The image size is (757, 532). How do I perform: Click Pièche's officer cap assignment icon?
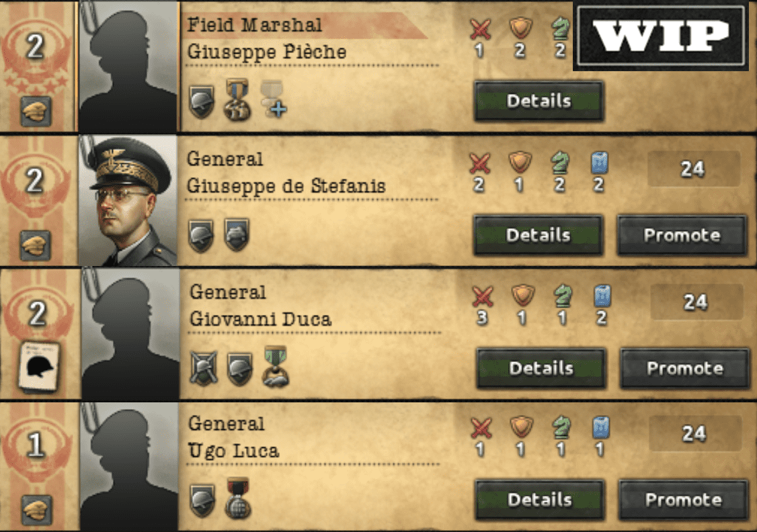36,111
